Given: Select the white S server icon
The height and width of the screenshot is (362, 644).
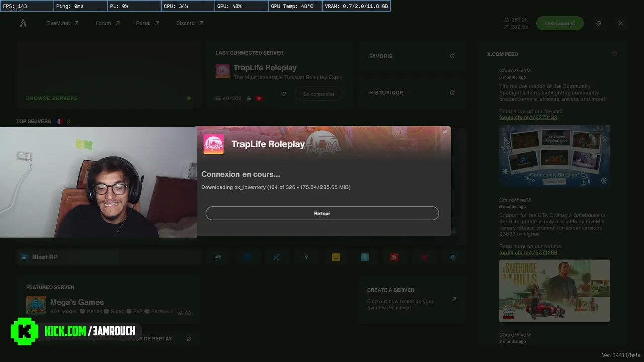Looking at the screenshot, I should click(306, 257).
